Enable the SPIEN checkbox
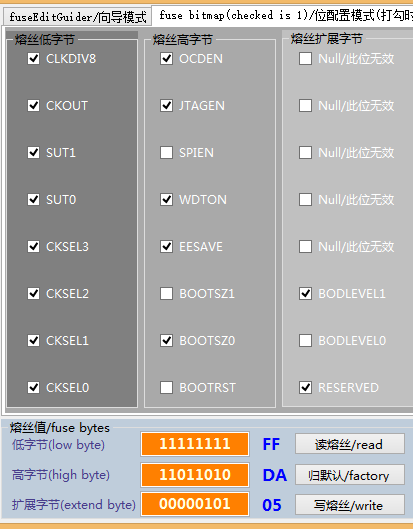The height and width of the screenshot is (529, 413). tap(166, 152)
